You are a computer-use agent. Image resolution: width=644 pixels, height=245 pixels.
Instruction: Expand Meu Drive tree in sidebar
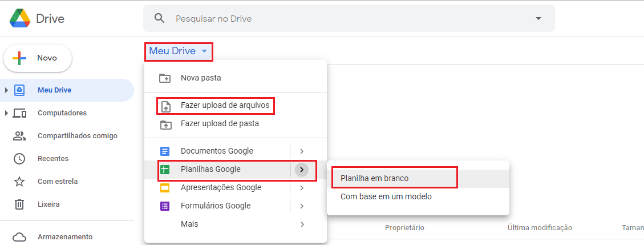click(6, 90)
